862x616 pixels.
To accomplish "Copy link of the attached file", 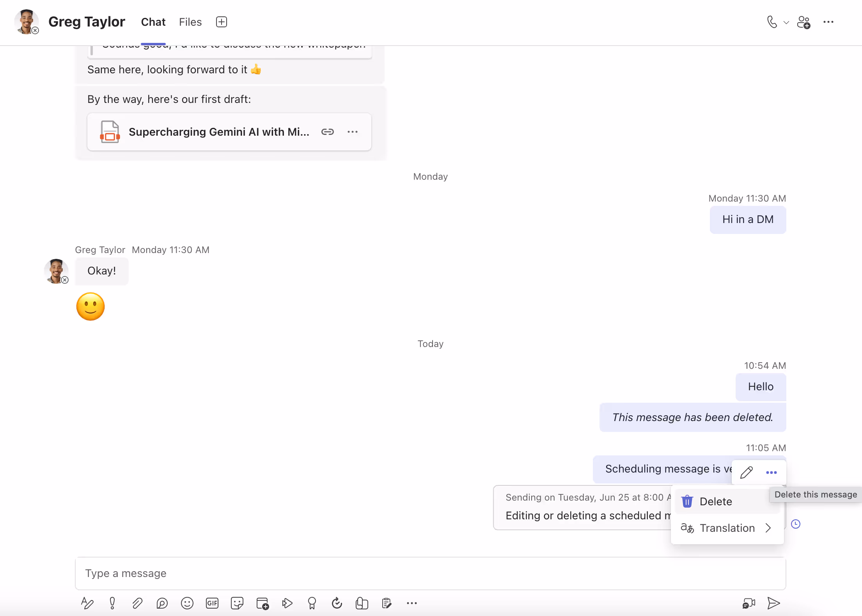I will (x=328, y=132).
